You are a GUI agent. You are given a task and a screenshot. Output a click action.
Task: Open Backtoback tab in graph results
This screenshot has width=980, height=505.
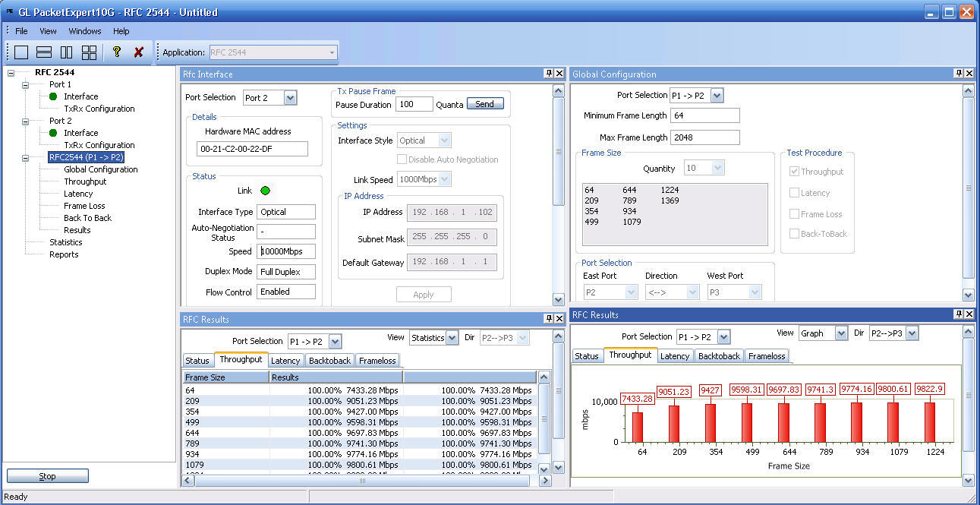click(718, 356)
